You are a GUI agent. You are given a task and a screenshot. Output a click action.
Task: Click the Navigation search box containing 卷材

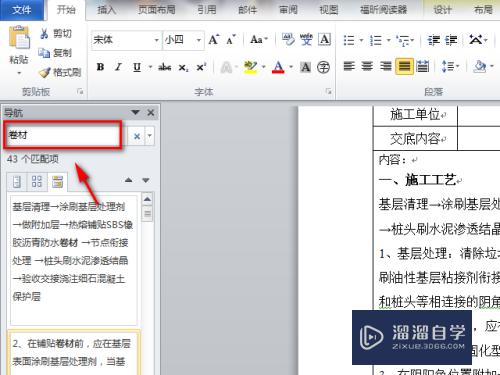point(63,135)
